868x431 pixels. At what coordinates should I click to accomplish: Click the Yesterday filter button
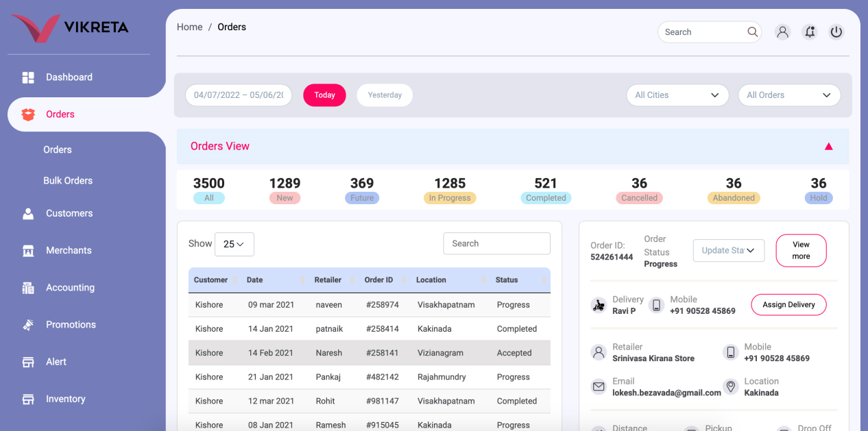pyautogui.click(x=385, y=95)
